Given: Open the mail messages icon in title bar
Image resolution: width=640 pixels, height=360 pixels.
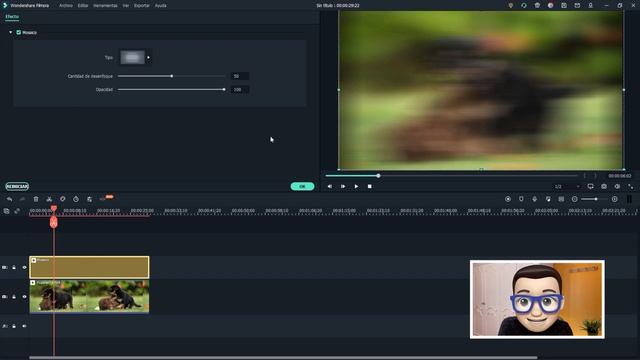Looking at the screenshot, I should click(x=577, y=6).
